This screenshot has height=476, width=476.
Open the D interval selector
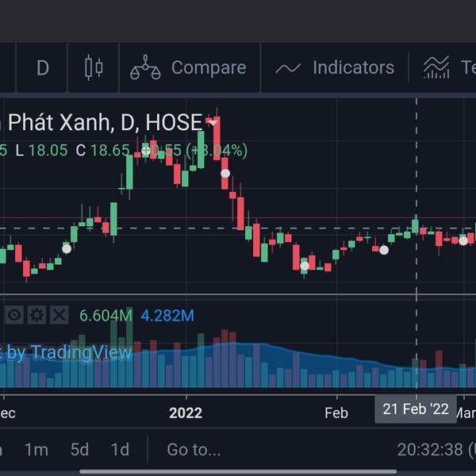[x=43, y=67]
